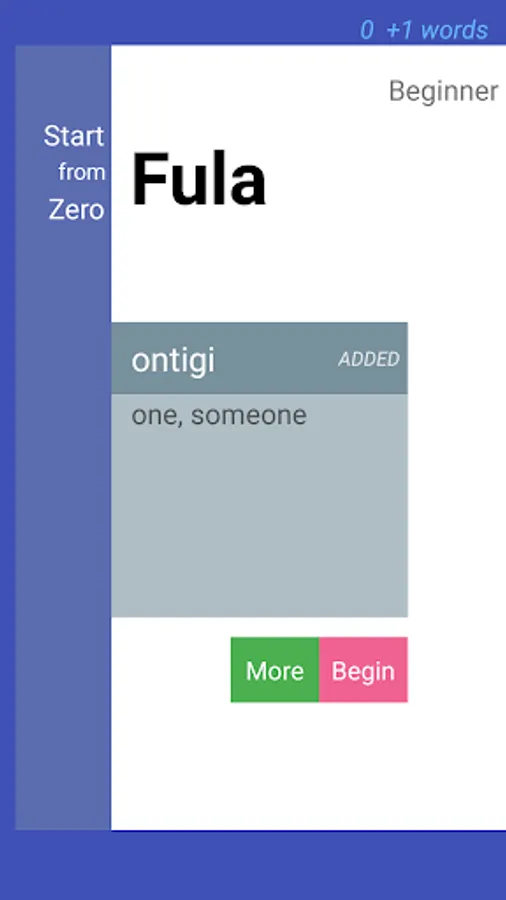Open the Beginner level selector
Image resolution: width=506 pixels, height=900 pixels.
click(443, 91)
